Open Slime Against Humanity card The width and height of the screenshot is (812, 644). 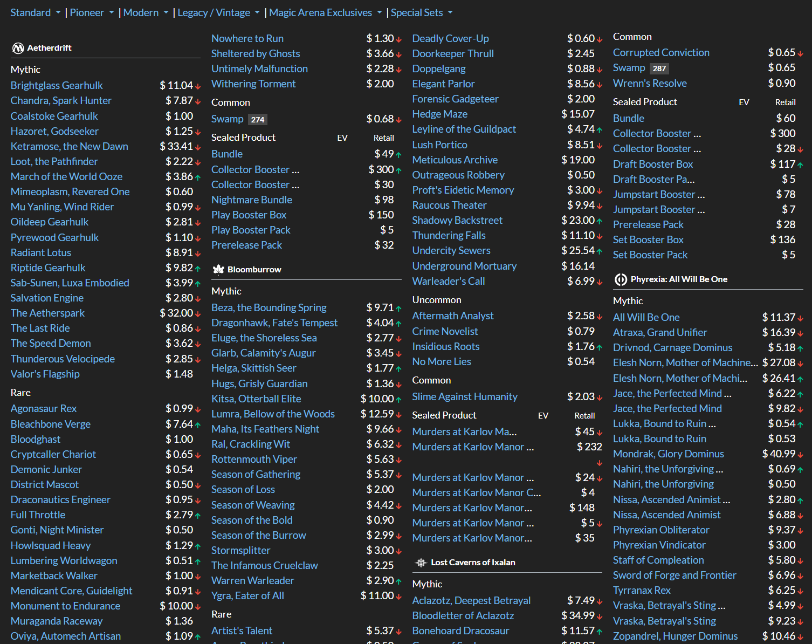465,396
